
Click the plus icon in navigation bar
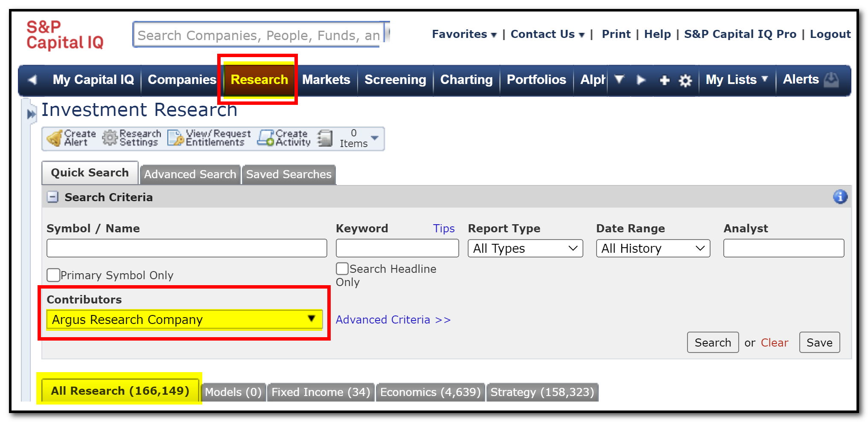coord(664,80)
